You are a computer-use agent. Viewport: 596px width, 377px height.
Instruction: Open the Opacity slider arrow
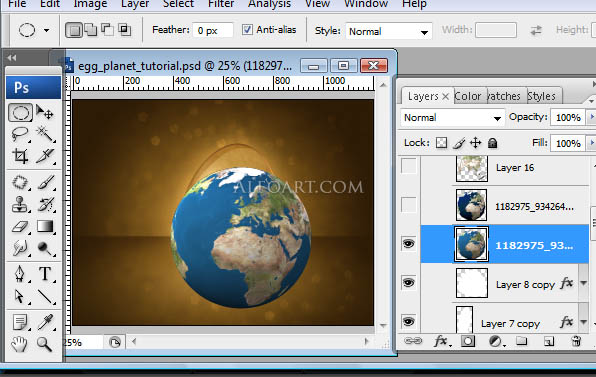tap(591, 117)
